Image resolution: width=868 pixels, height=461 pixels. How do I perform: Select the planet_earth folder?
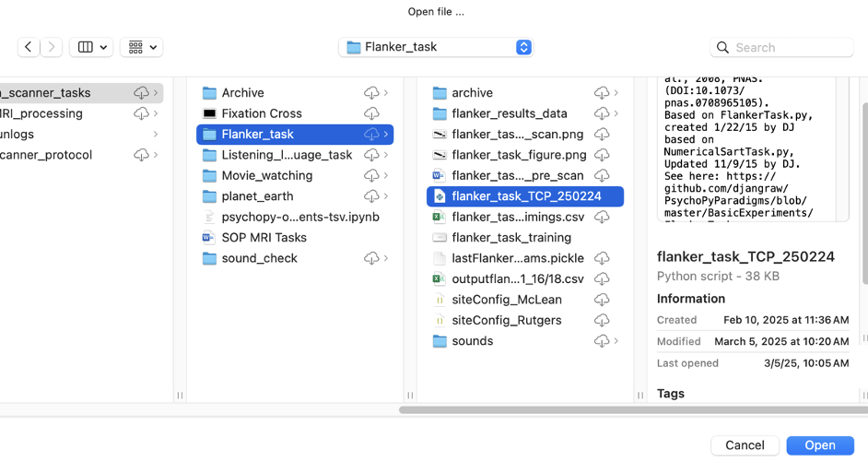coord(257,196)
